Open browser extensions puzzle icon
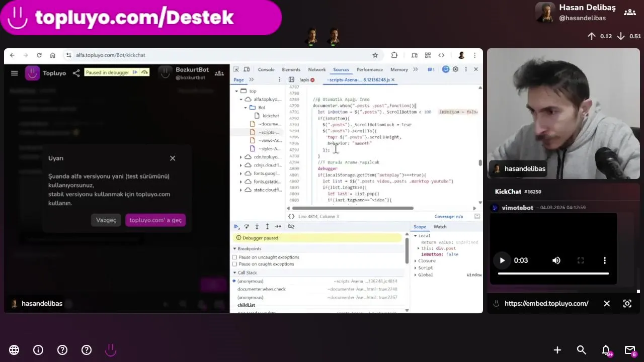The width and height of the screenshot is (644, 362). (x=394, y=55)
